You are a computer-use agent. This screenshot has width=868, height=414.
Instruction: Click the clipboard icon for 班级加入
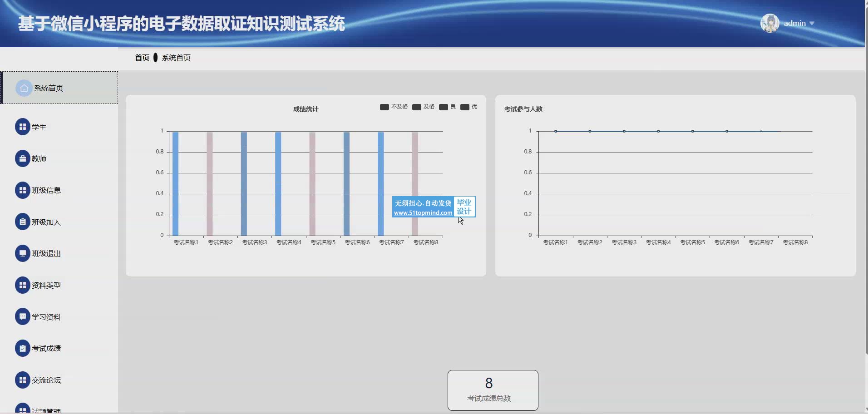tap(22, 222)
